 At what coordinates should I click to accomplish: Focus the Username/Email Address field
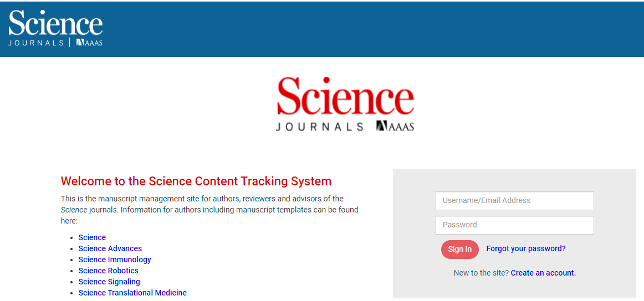pyautogui.click(x=514, y=201)
